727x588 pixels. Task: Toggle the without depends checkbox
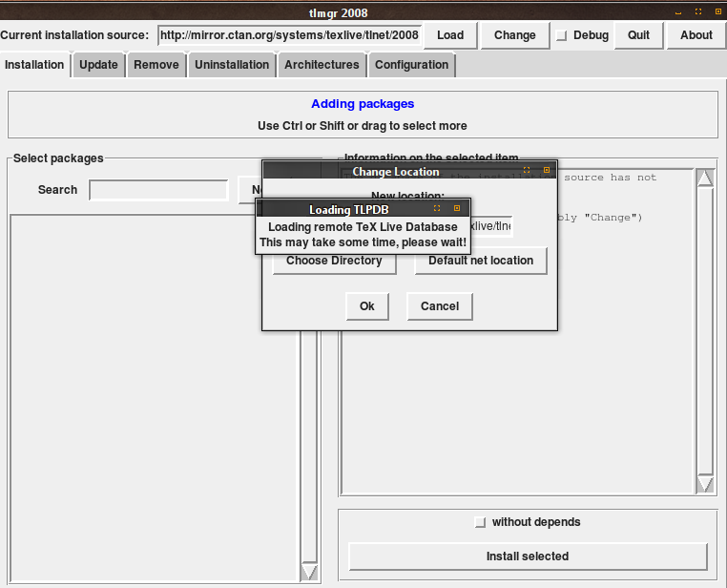480,523
